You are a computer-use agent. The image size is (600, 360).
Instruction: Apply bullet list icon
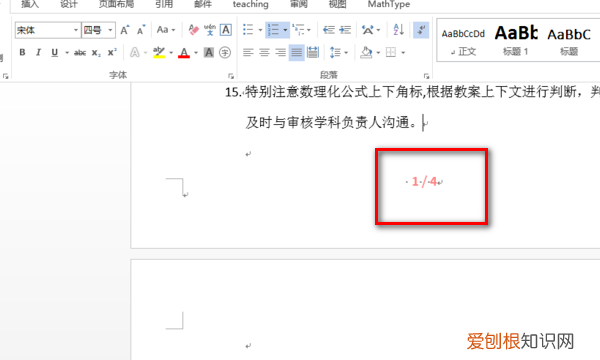[248, 29]
